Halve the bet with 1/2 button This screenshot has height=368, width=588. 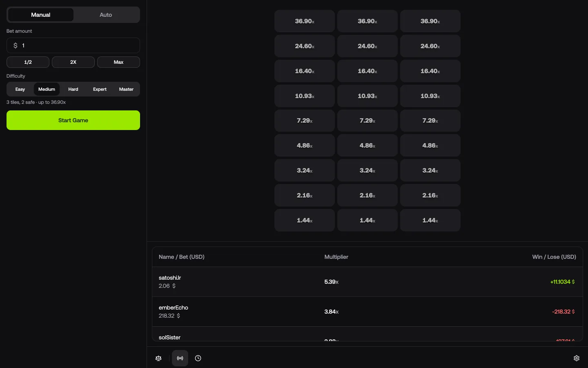(28, 62)
